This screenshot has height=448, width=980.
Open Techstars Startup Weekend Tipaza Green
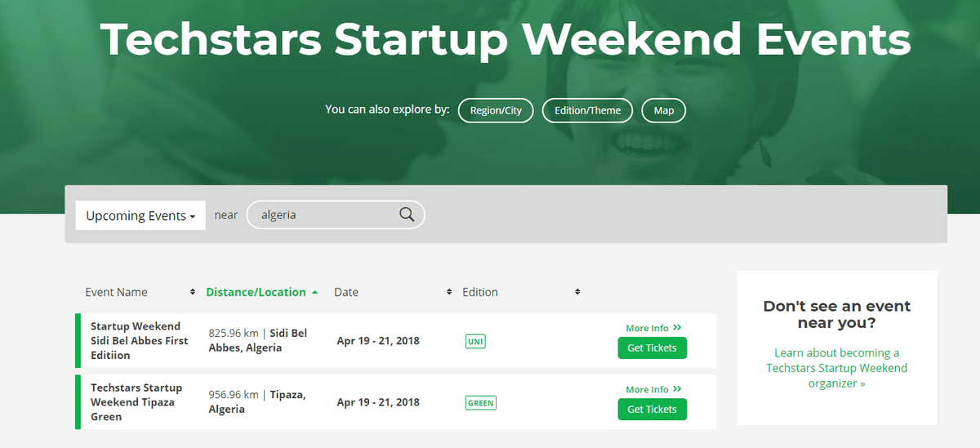pos(136,402)
